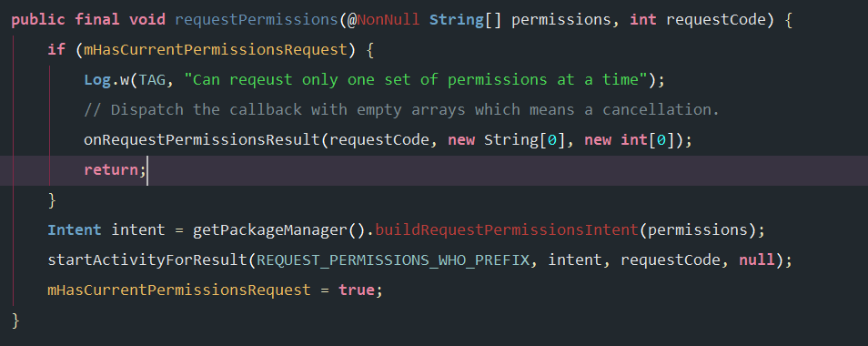The image size is (868, 346).
Task: Click the REQUEST_PERMISSIONS_WHO_PREFIX constant
Action: (393, 259)
